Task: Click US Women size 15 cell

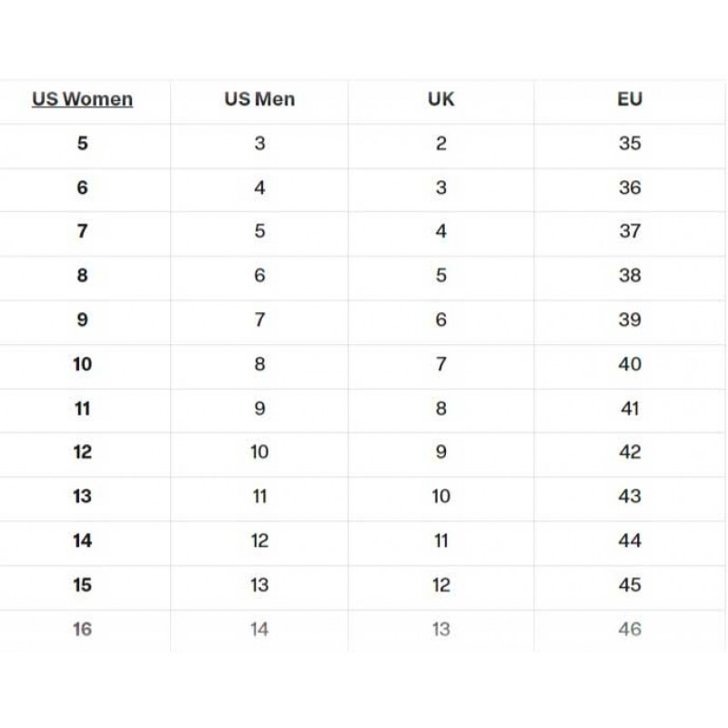Action: point(82,585)
